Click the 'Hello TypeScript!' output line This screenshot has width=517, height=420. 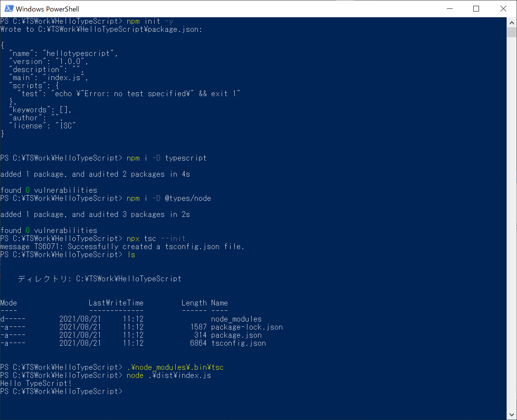point(36,384)
